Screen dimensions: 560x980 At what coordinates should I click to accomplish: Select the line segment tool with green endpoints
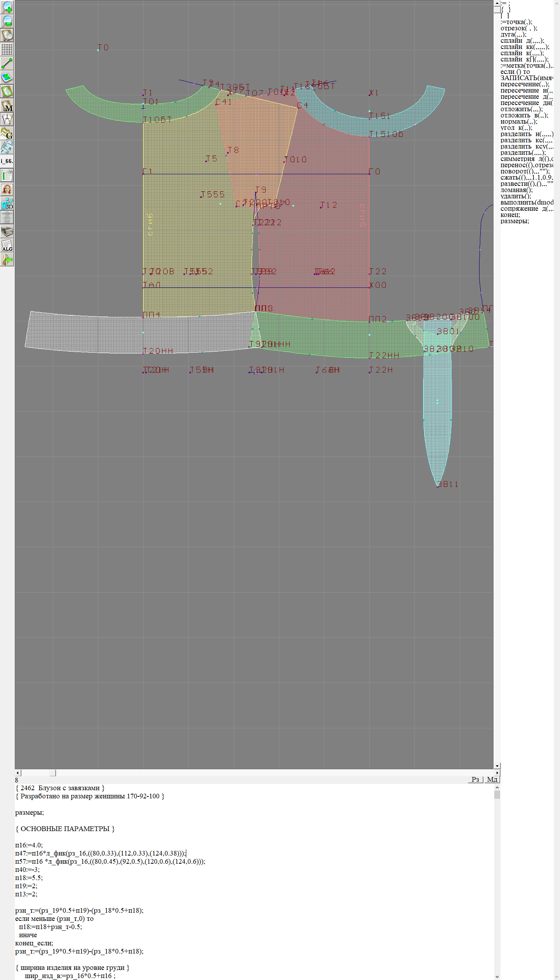point(7,63)
